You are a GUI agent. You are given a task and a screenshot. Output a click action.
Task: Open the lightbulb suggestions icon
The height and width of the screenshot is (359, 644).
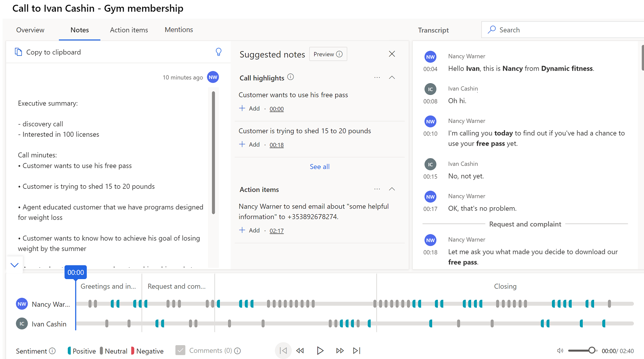pos(218,52)
